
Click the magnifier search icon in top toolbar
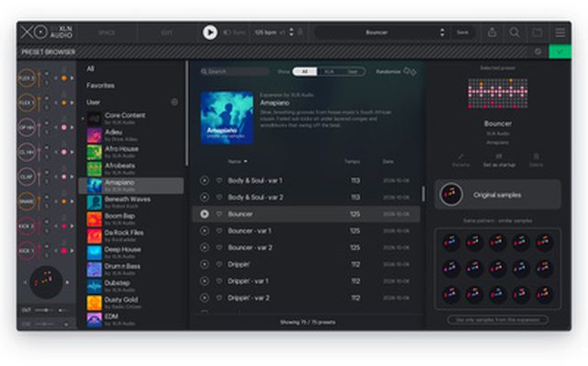tap(514, 32)
